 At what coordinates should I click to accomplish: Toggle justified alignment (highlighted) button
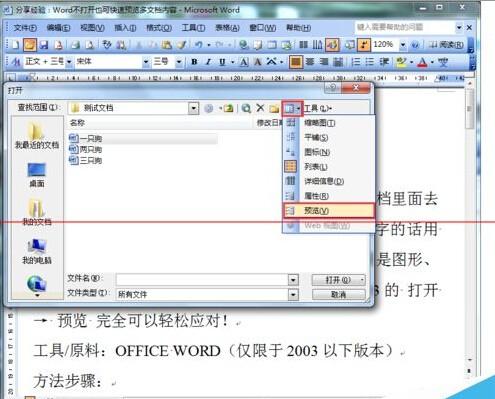(295, 62)
